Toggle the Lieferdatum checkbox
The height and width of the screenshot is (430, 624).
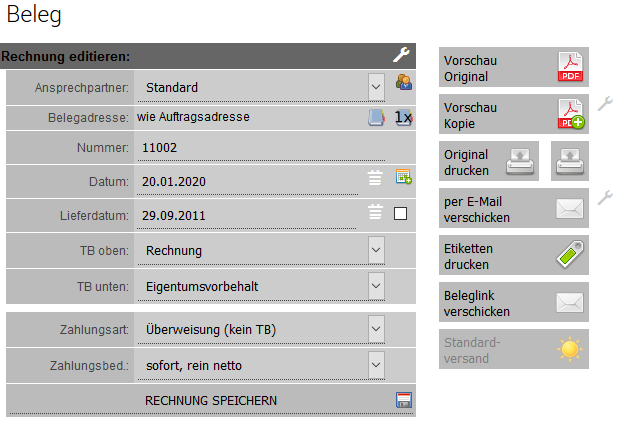click(401, 213)
